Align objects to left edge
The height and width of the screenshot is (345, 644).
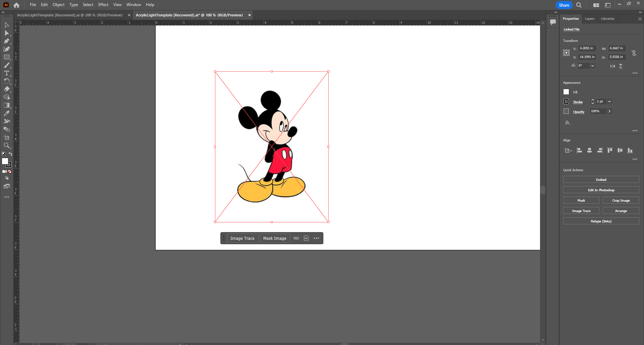click(579, 150)
